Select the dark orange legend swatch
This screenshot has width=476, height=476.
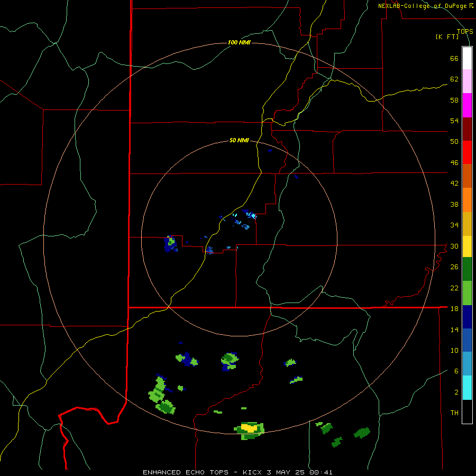(x=467, y=176)
